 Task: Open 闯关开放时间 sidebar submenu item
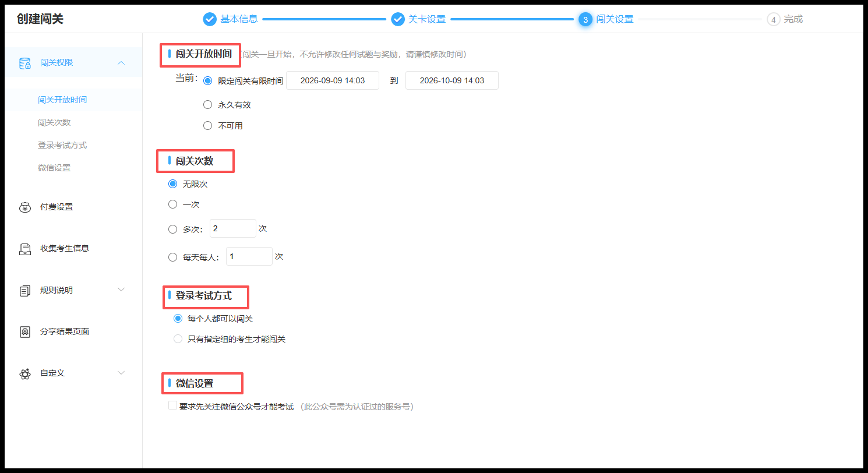point(62,100)
